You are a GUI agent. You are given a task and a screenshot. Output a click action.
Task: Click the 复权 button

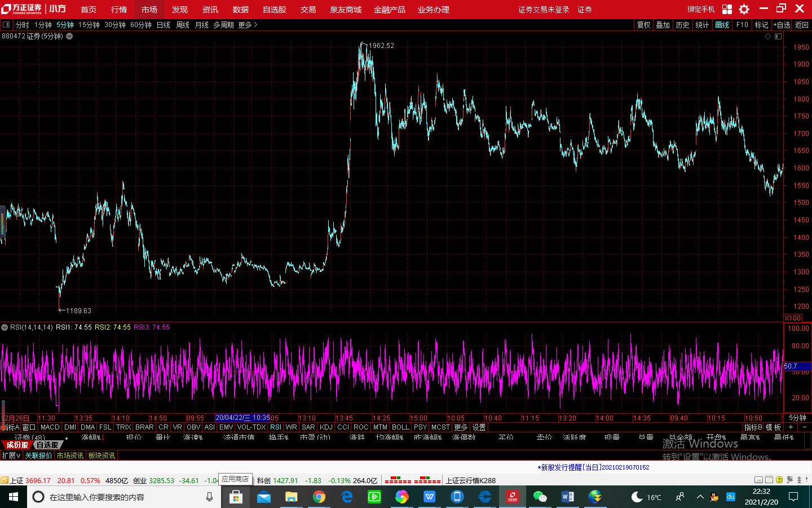click(x=644, y=25)
